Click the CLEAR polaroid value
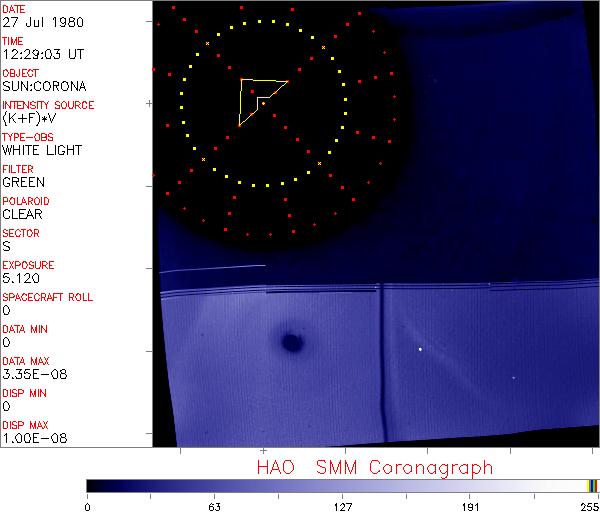Image resolution: width=600 pixels, height=512 pixels. pyautogui.click(x=22, y=214)
